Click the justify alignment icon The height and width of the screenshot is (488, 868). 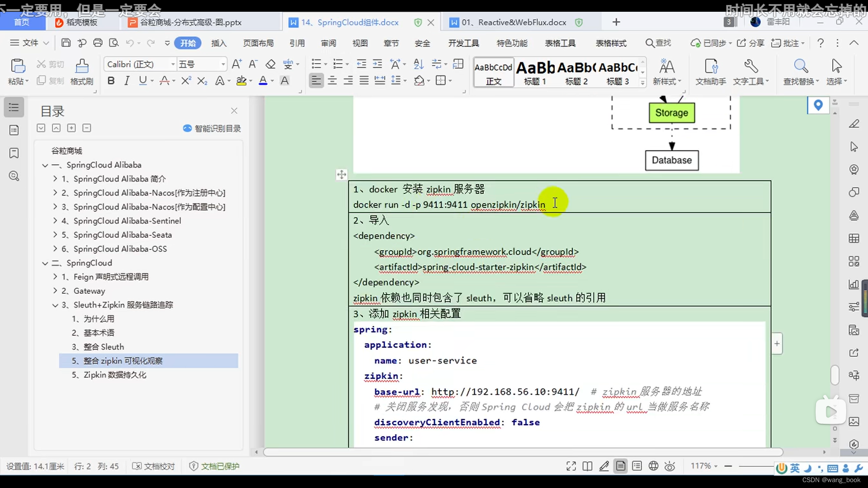click(x=364, y=80)
